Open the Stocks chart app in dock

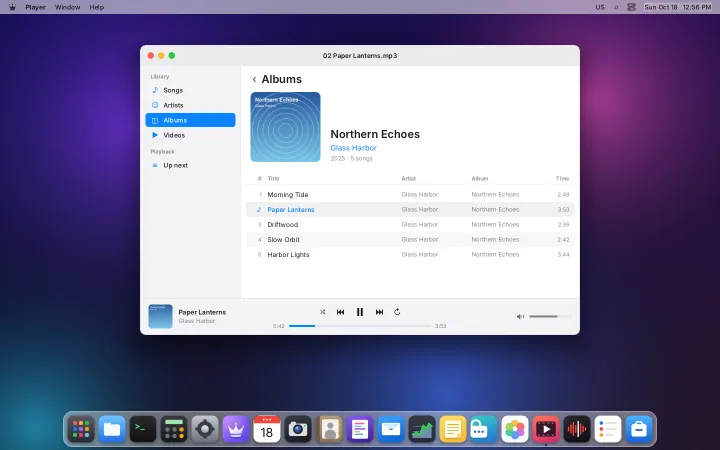coord(422,429)
